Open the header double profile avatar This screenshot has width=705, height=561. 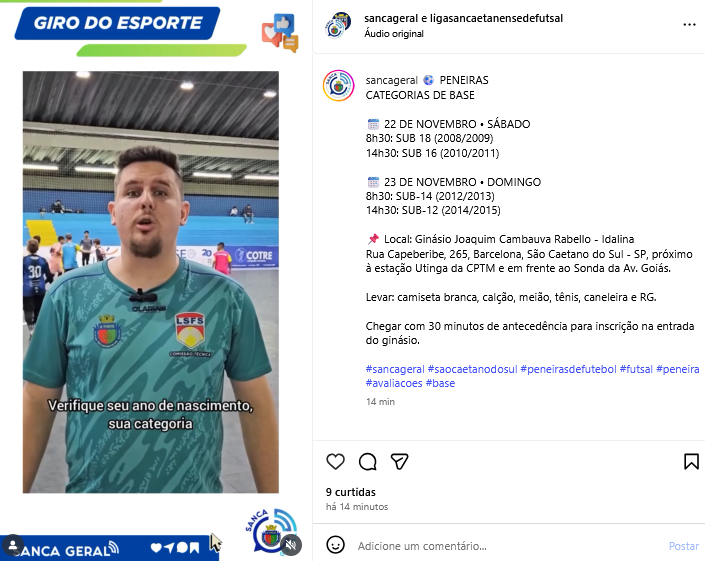(x=338, y=25)
